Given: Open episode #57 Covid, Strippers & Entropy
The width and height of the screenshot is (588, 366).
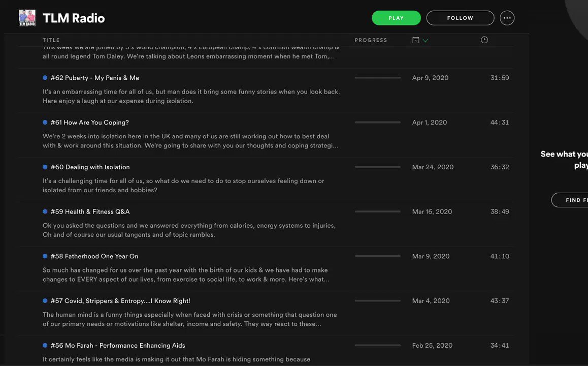Looking at the screenshot, I should [x=120, y=301].
